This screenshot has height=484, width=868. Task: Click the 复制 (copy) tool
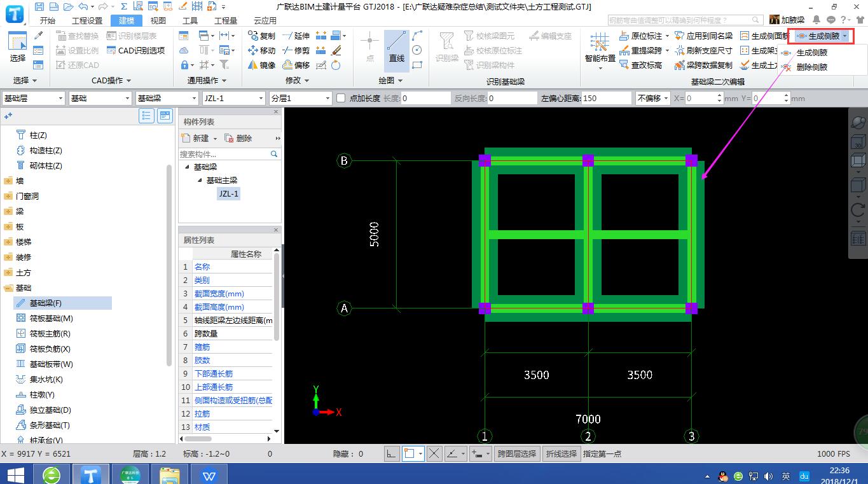pos(261,36)
